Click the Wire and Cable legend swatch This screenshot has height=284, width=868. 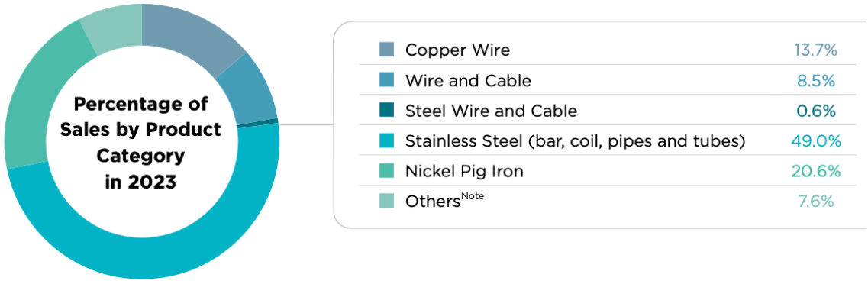coord(386,80)
